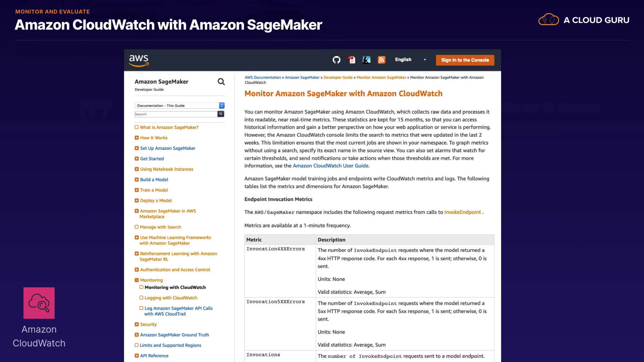Screen dimensions: 644x362
Task: Expand the How It Works section
Action: click(x=137, y=138)
